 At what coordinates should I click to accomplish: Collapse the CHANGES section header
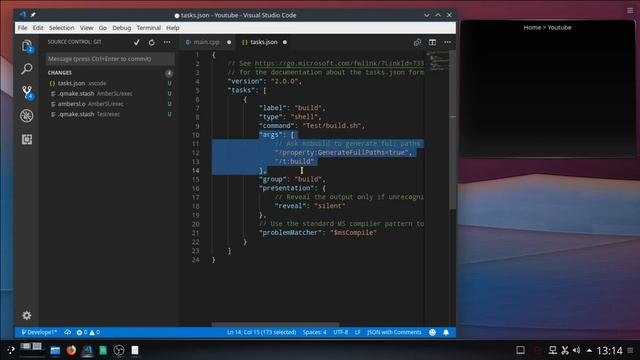[x=60, y=73]
